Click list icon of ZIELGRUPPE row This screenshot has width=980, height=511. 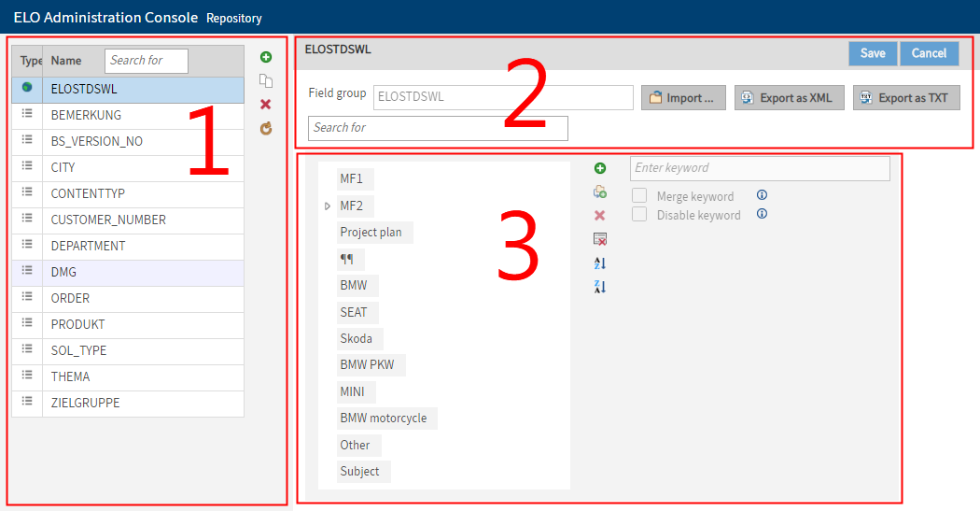point(27,401)
